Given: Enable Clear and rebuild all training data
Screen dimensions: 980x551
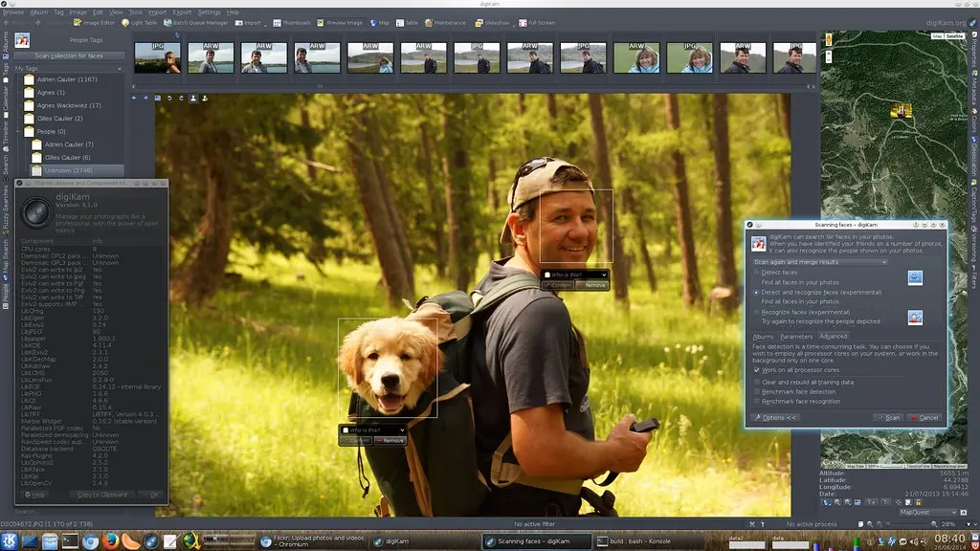Looking at the screenshot, I should click(756, 381).
